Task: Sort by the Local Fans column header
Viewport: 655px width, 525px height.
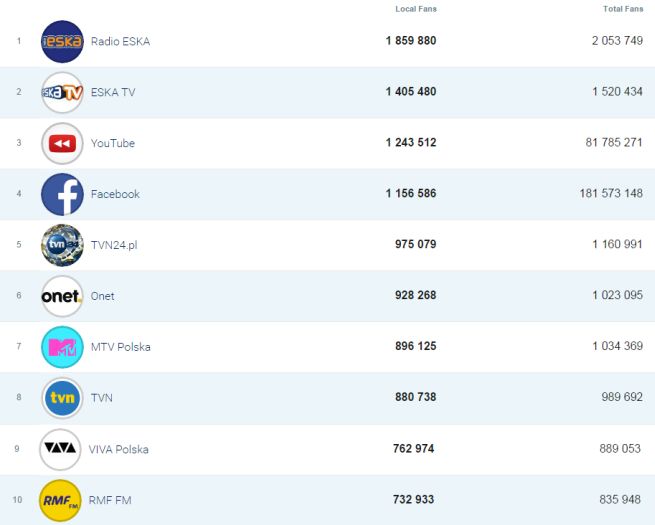Action: (416, 9)
